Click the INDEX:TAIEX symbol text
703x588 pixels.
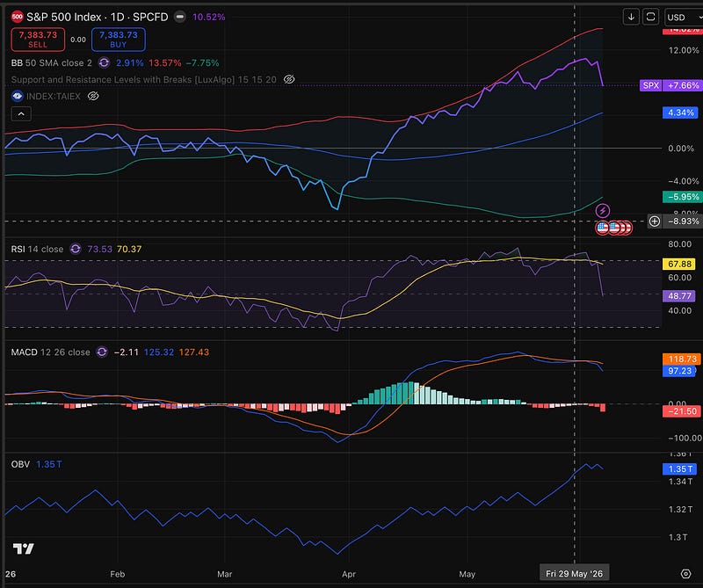54,96
